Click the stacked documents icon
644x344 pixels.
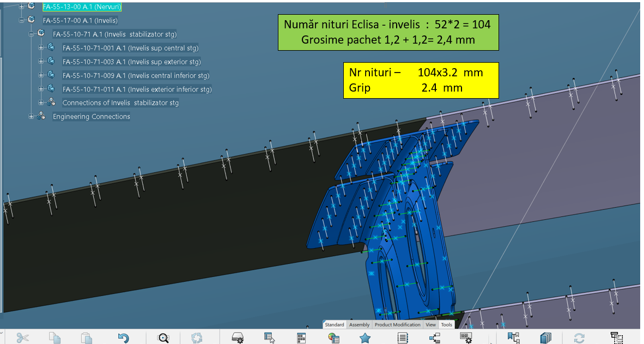pyautogui.click(x=546, y=338)
